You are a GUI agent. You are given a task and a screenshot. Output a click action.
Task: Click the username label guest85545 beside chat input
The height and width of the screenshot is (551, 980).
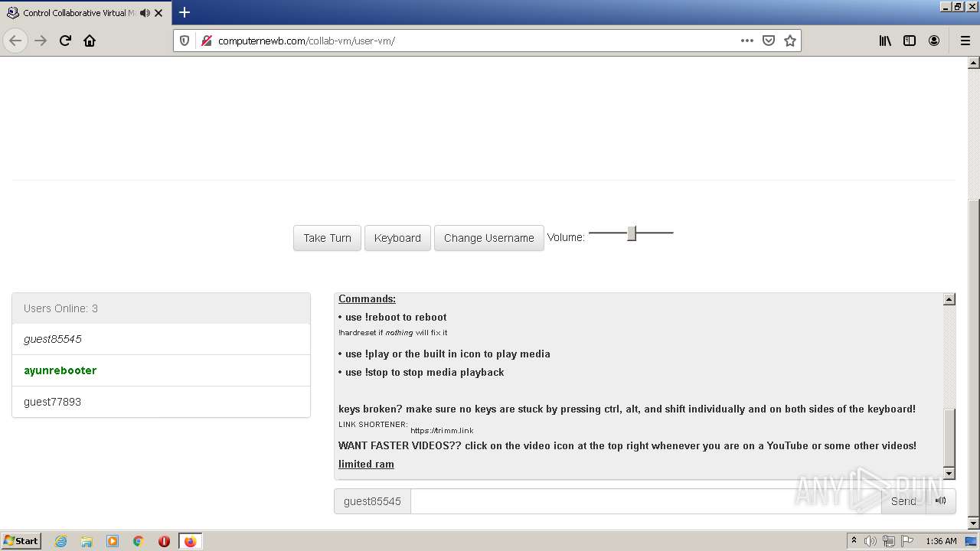(372, 501)
